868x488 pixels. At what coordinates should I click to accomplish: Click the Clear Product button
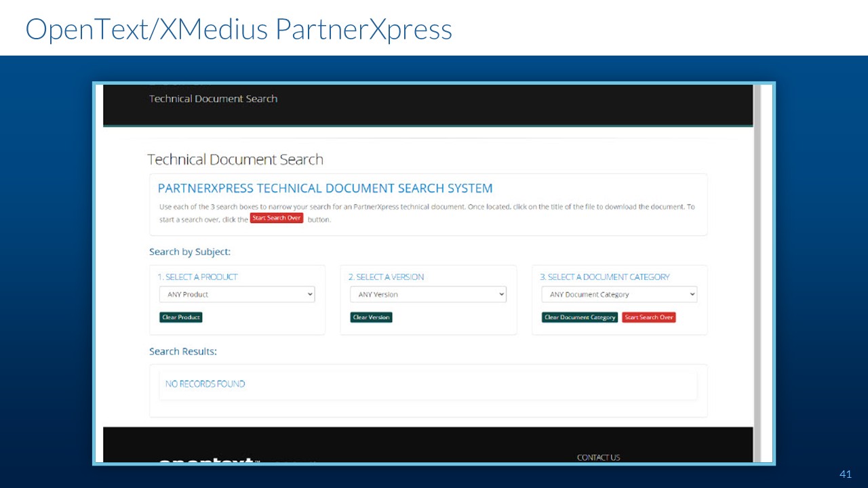tap(181, 317)
